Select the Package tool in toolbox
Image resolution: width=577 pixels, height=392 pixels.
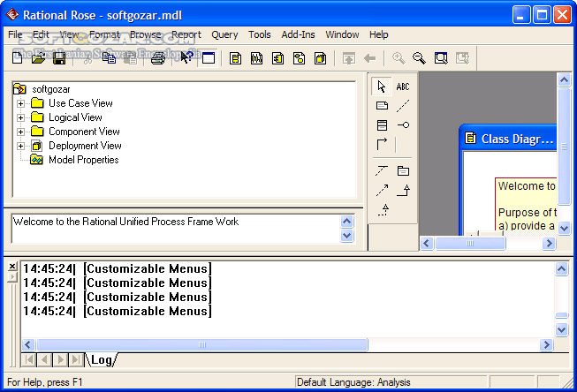pos(403,171)
